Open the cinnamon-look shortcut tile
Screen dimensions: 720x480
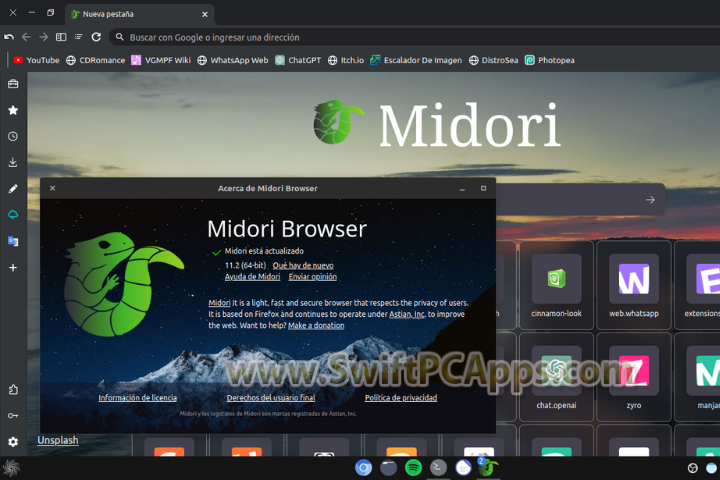[x=557, y=285]
